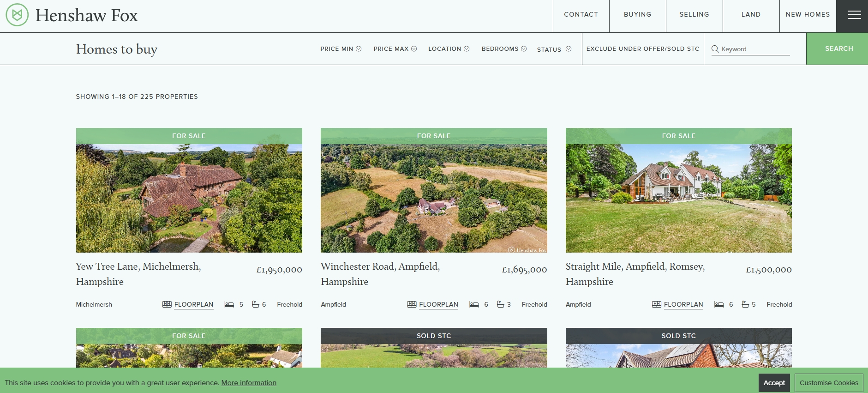Viewport: 868px width, 393px height.
Task: Click the Henshaw Fox site title
Action: point(87,15)
